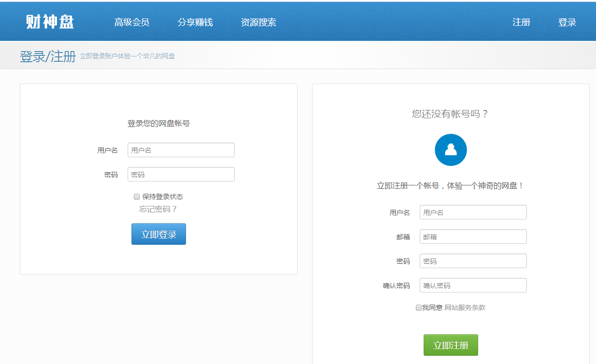
Task: Open the 忘记密码？ link
Action: coord(158,209)
